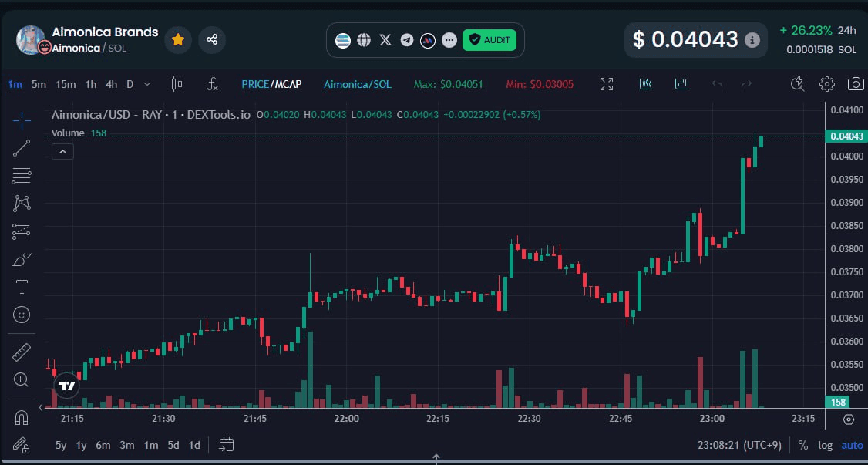This screenshot has width=868, height=465.
Task: Open the price axis settings hexagon icon
Action: coord(849,420)
